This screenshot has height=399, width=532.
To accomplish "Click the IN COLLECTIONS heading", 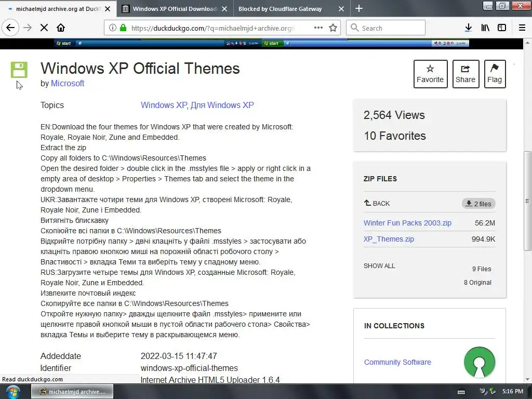I will coord(394,326).
